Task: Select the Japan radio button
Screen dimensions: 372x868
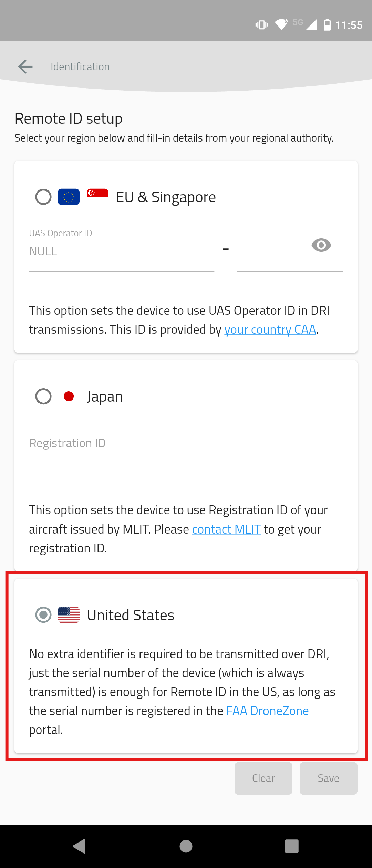Action: click(43, 396)
